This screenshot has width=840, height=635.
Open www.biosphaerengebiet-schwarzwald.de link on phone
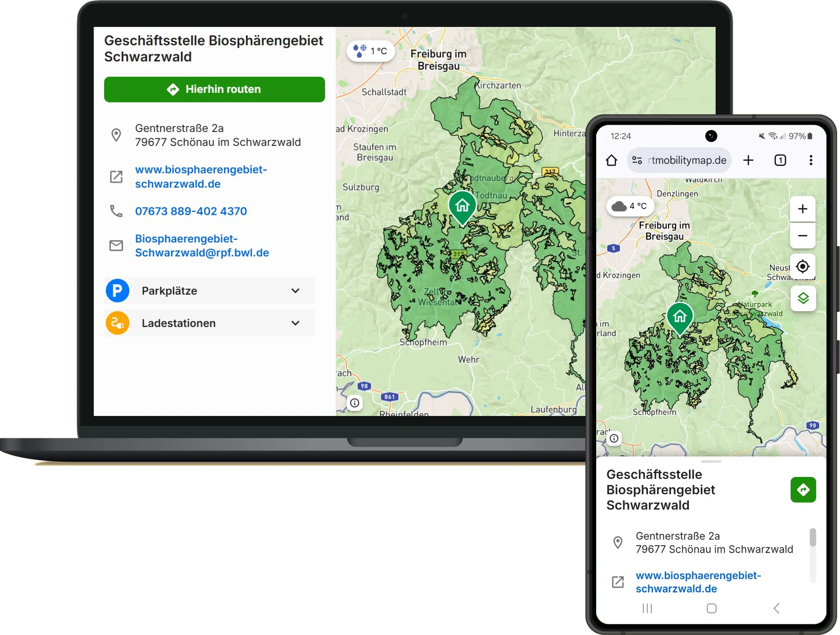pos(698,582)
